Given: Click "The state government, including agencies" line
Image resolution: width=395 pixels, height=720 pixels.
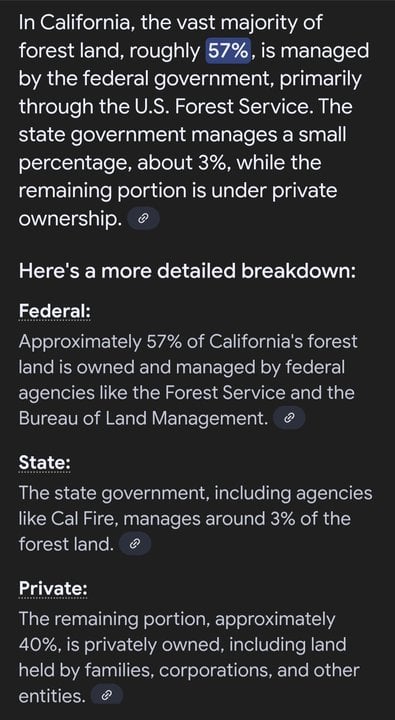Looking at the screenshot, I should [196, 494].
